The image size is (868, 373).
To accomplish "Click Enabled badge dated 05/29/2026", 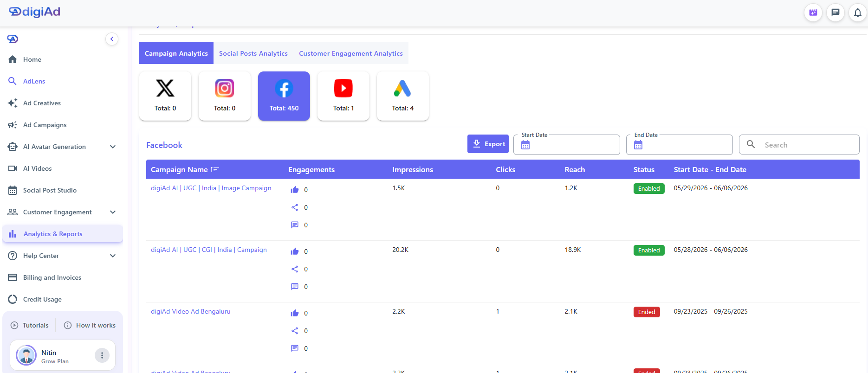I will [649, 188].
